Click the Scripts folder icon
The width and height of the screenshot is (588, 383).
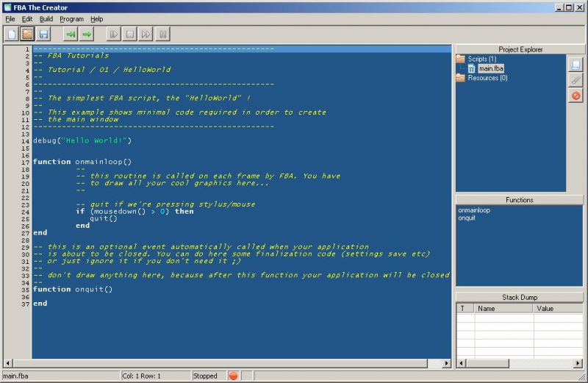[x=461, y=59]
